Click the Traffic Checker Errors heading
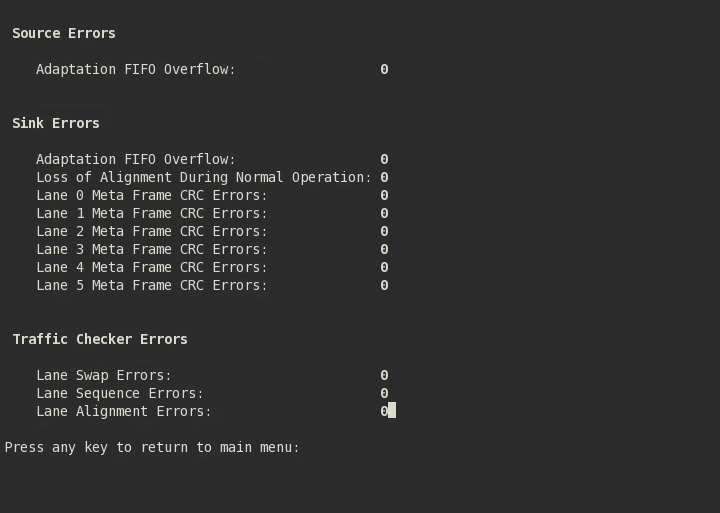Image resolution: width=720 pixels, height=513 pixels. (x=100, y=339)
